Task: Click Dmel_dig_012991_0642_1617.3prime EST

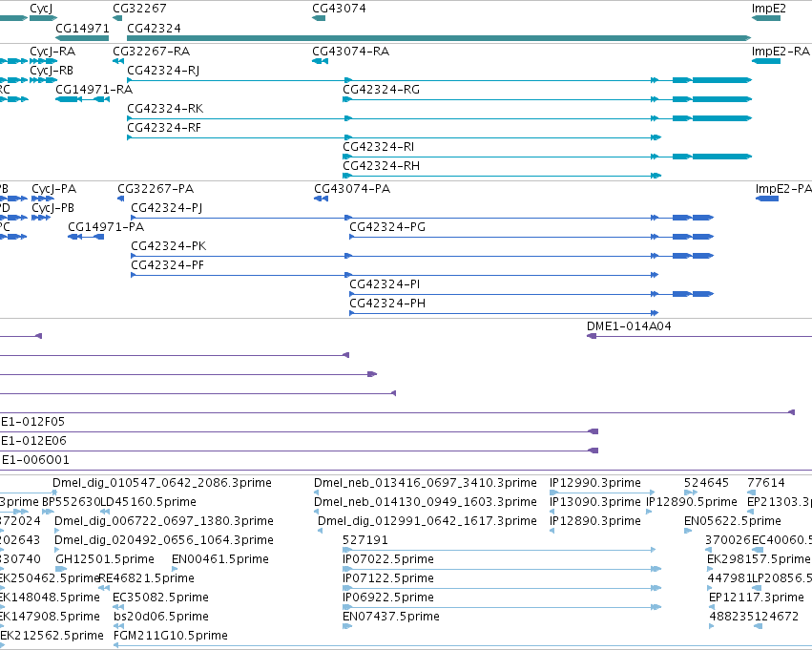Action: 427,521
